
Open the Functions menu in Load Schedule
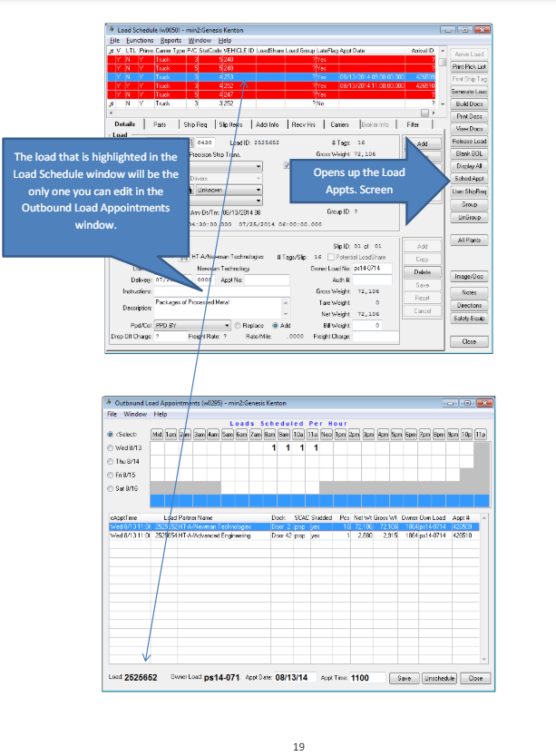click(x=140, y=41)
